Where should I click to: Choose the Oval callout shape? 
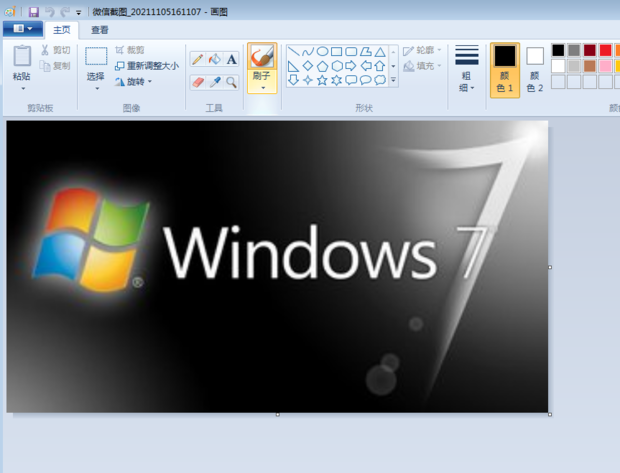point(366,80)
